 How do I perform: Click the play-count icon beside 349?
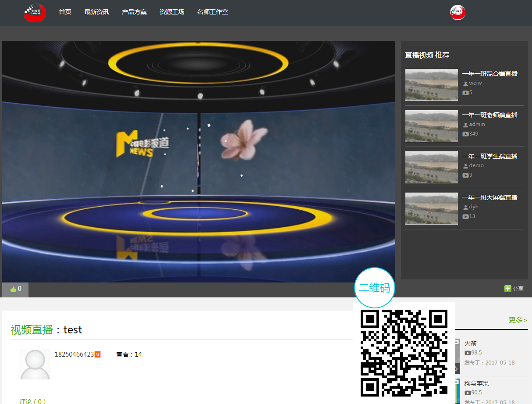pyautogui.click(x=465, y=134)
